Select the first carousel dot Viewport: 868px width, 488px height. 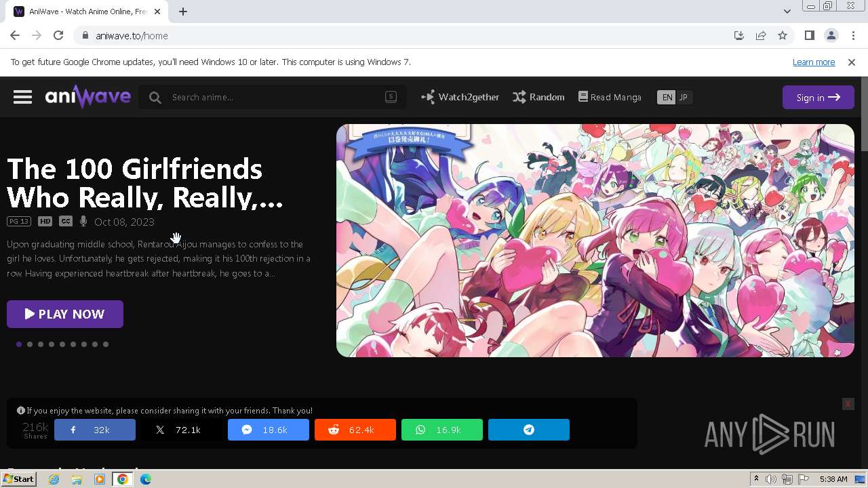[19, 344]
